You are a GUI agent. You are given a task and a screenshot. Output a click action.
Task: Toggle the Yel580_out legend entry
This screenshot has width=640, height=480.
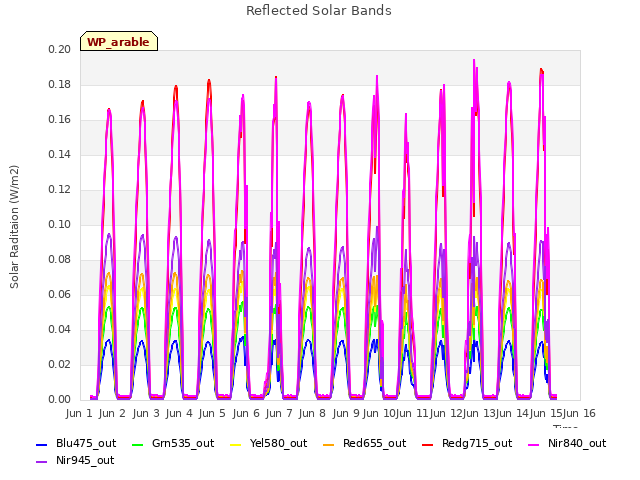point(269,443)
